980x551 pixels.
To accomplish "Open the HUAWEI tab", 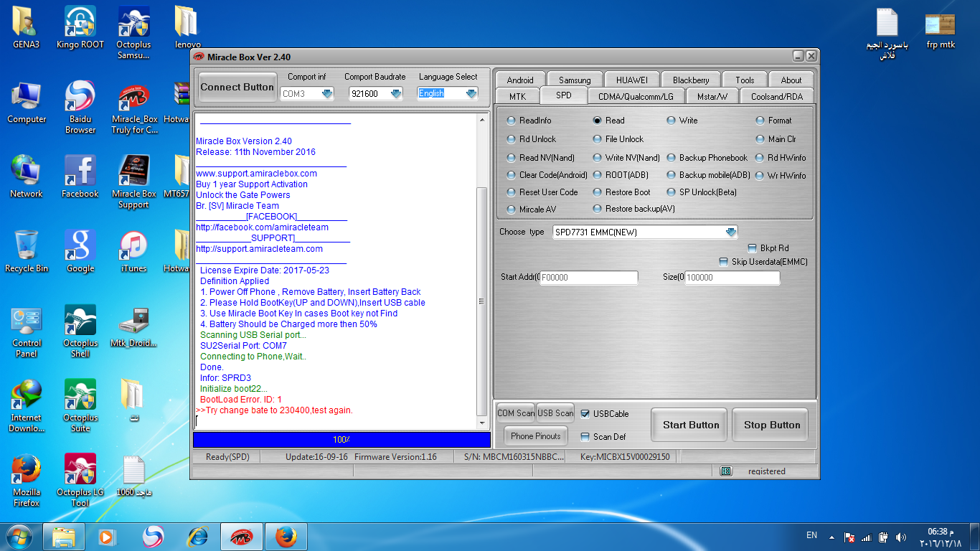I will [x=631, y=80].
